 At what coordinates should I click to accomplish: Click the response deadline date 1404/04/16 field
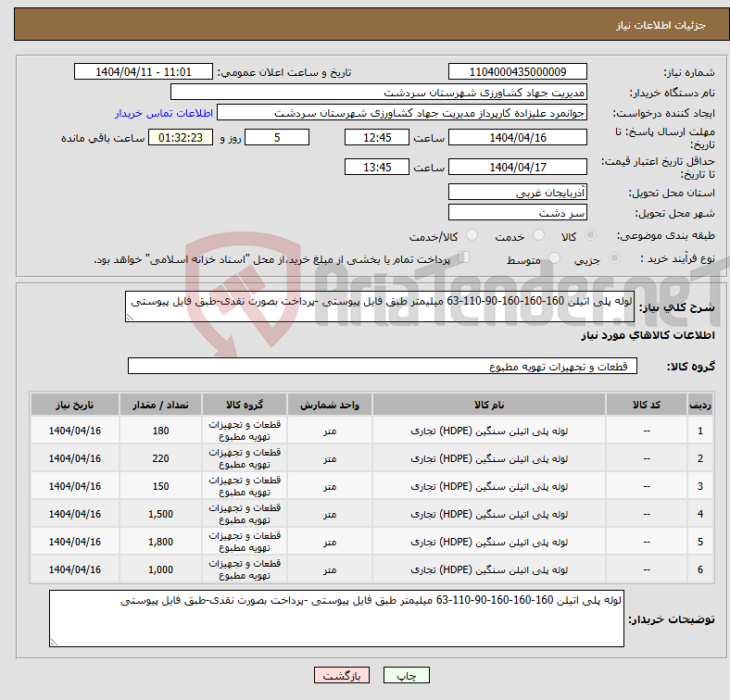pos(517,137)
